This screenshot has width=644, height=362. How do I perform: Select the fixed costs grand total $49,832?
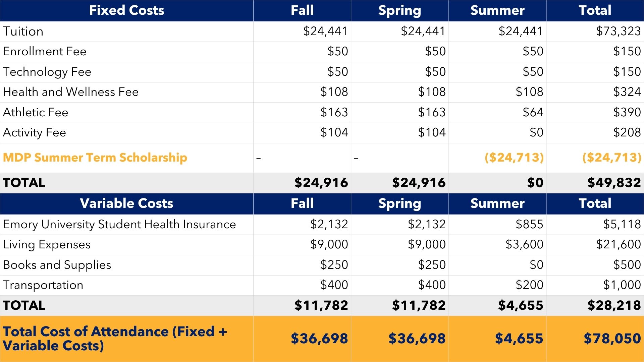tap(614, 183)
